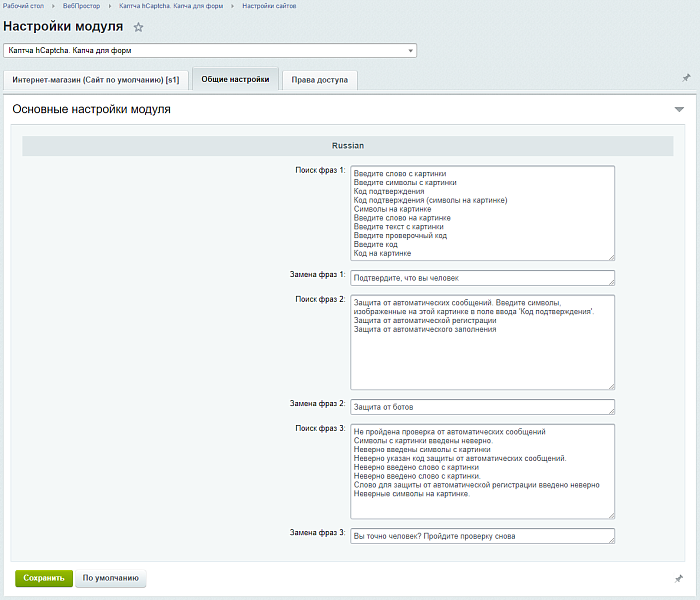The height and width of the screenshot is (600, 700).
Task: Click the favorites star next to Настройки модуля
Action: (x=139, y=27)
